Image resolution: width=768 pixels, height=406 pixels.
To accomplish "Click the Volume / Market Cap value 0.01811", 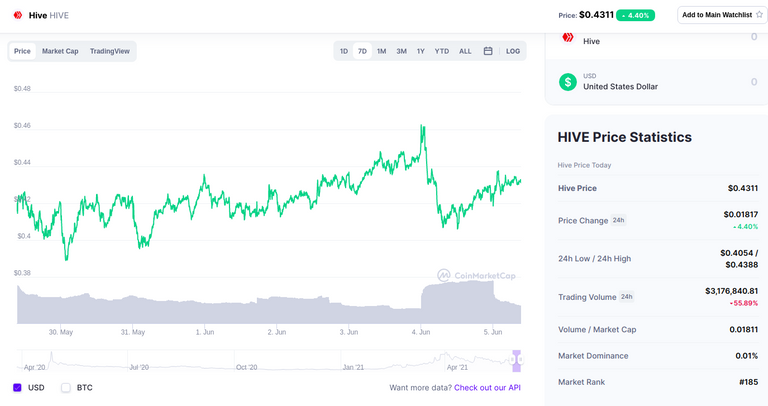I will (744, 330).
